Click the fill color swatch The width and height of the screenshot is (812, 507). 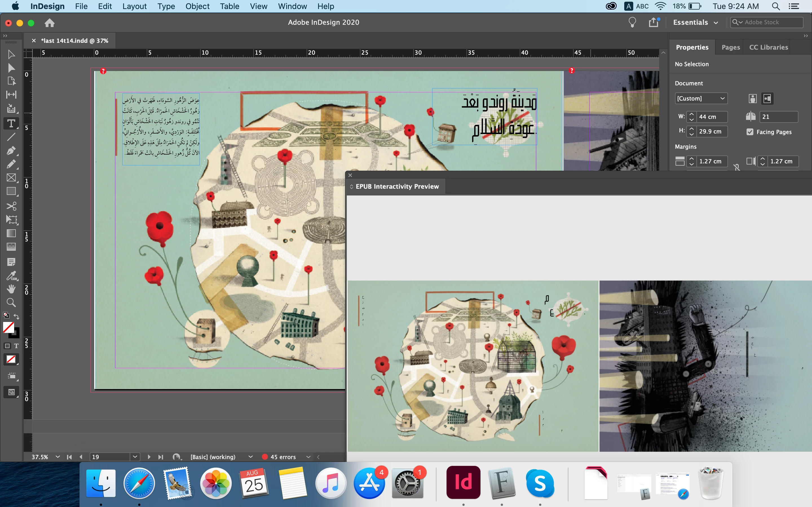(x=8, y=327)
